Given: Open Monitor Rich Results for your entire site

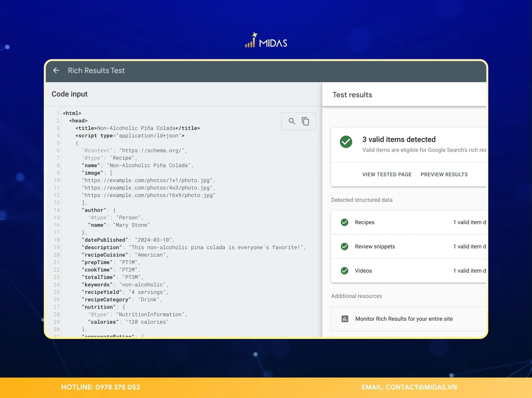Looking at the screenshot, I should pos(409,319).
